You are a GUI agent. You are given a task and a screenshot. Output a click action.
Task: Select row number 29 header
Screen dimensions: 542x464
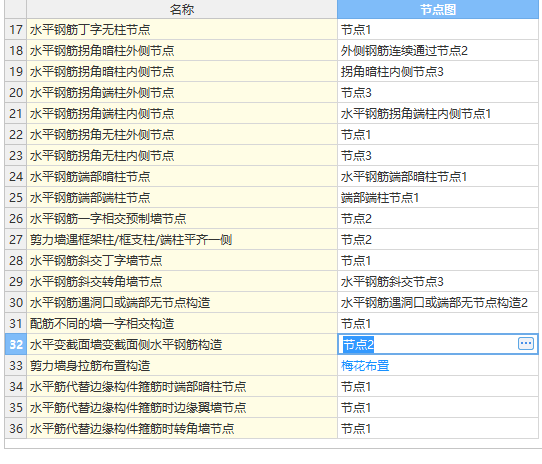tap(16, 281)
